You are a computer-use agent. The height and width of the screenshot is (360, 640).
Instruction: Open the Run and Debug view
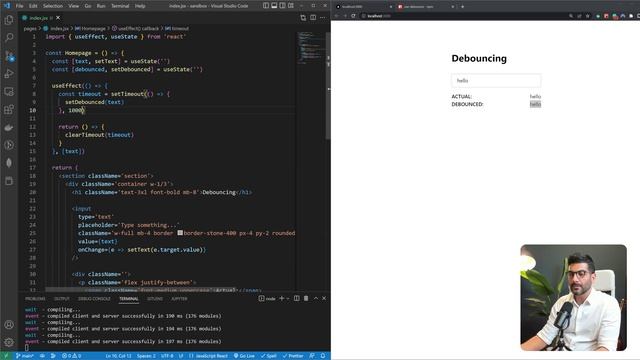tap(9, 73)
